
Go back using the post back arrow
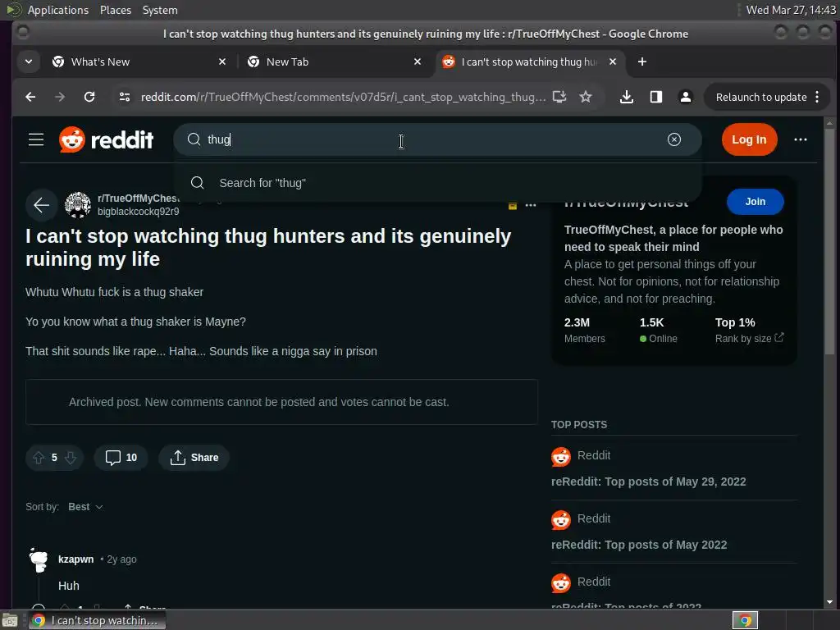(x=41, y=204)
